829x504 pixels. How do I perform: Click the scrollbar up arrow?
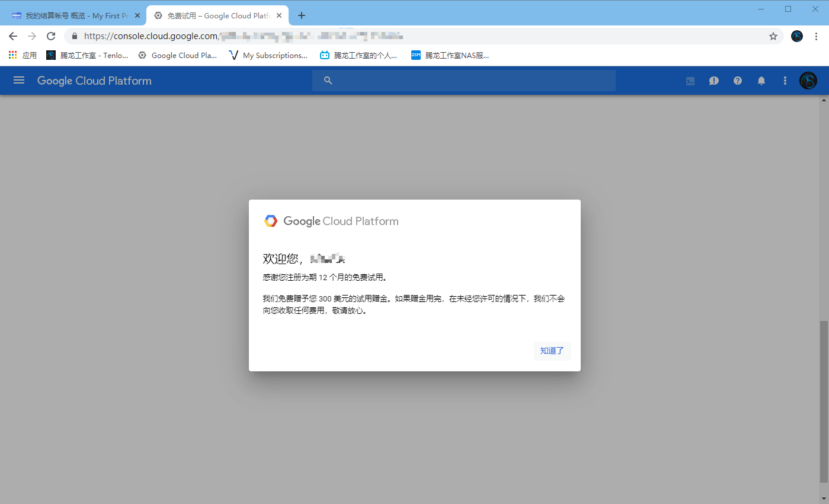824,100
